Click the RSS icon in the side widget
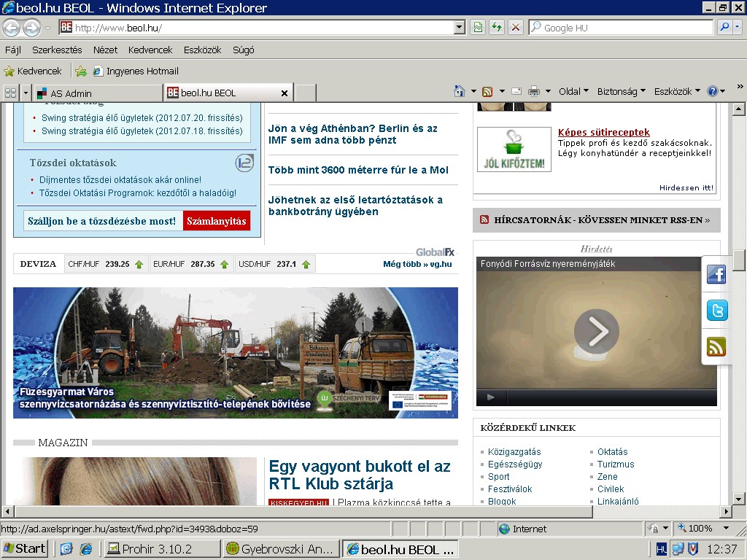Screen dimensions: 747x560 click(716, 346)
